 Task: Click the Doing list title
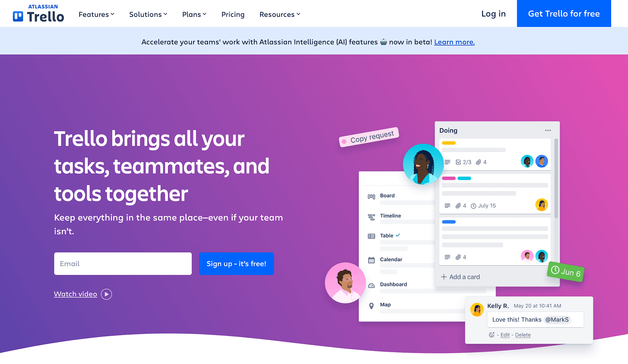coord(448,130)
